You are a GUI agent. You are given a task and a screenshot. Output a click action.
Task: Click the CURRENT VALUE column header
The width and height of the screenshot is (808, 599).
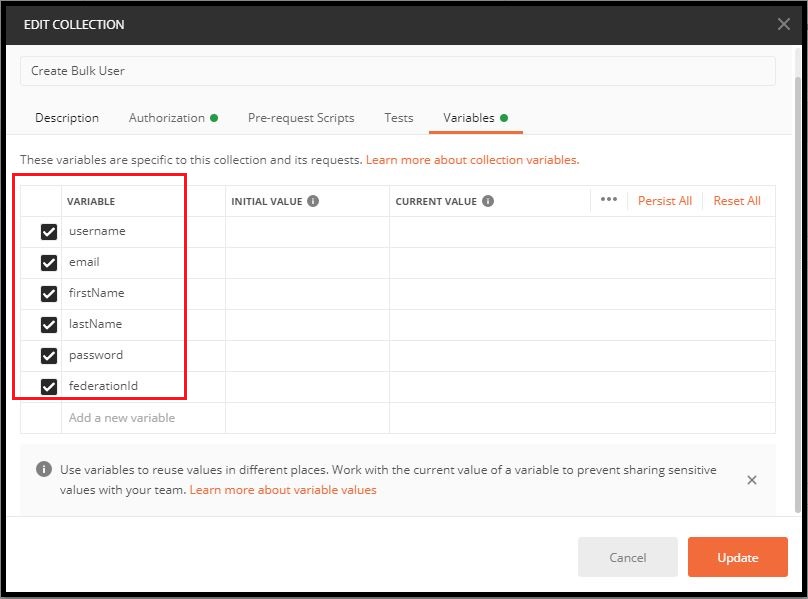436,202
